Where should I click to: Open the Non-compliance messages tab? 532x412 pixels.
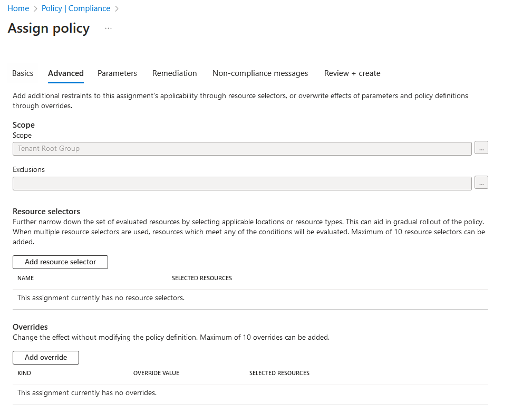[260, 73]
